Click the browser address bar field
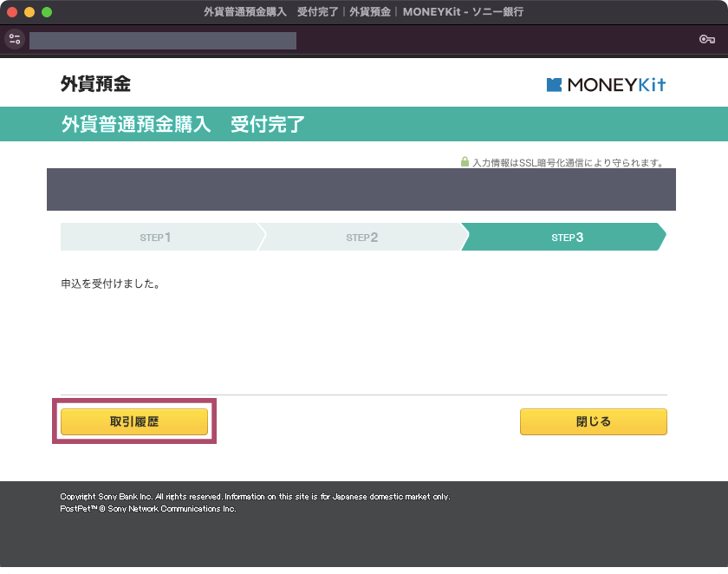728x574 pixels. 163,41
